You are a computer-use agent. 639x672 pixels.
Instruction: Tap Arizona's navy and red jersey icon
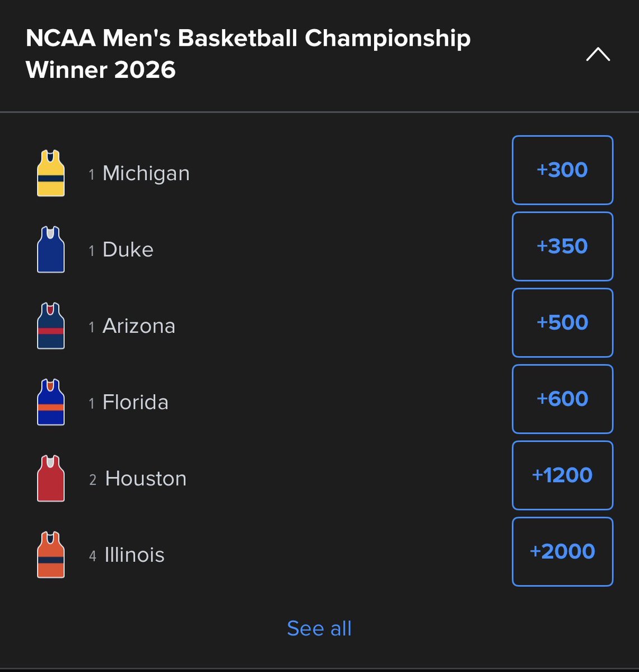pos(51,326)
